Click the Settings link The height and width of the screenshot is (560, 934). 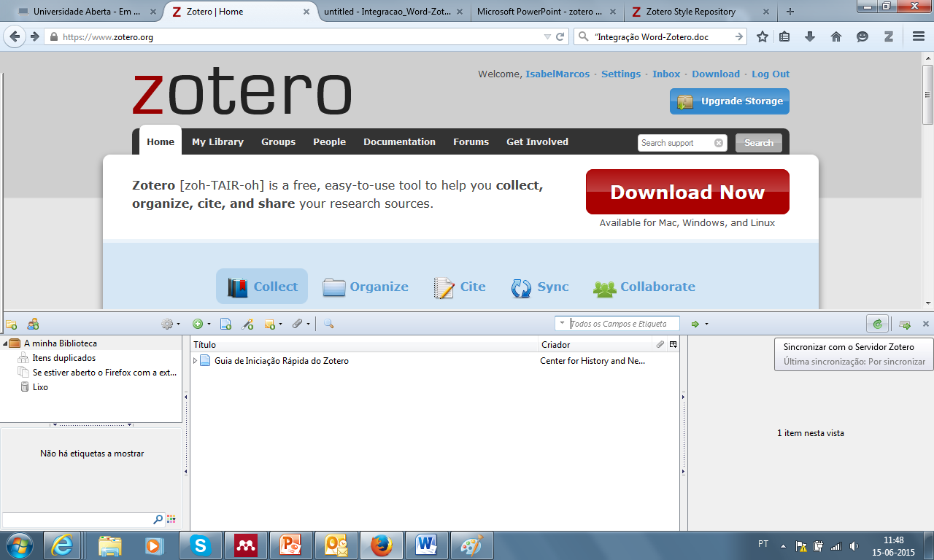pyautogui.click(x=621, y=74)
